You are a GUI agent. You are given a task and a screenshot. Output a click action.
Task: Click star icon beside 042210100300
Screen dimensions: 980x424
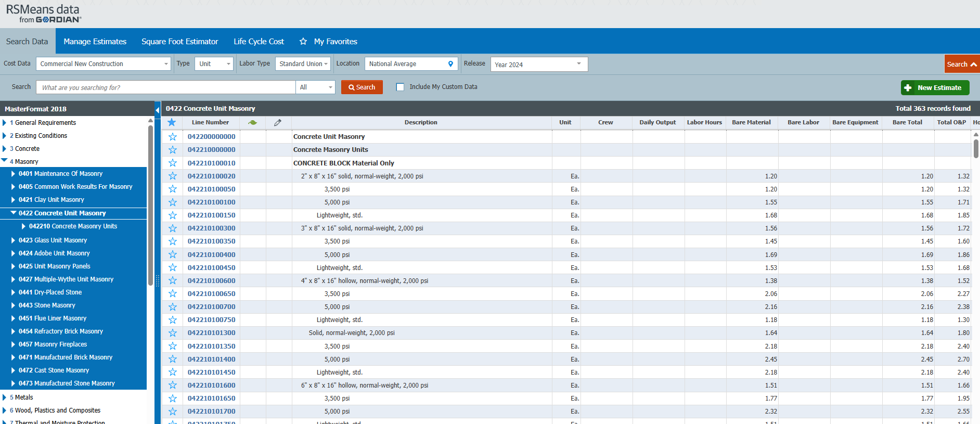point(172,228)
